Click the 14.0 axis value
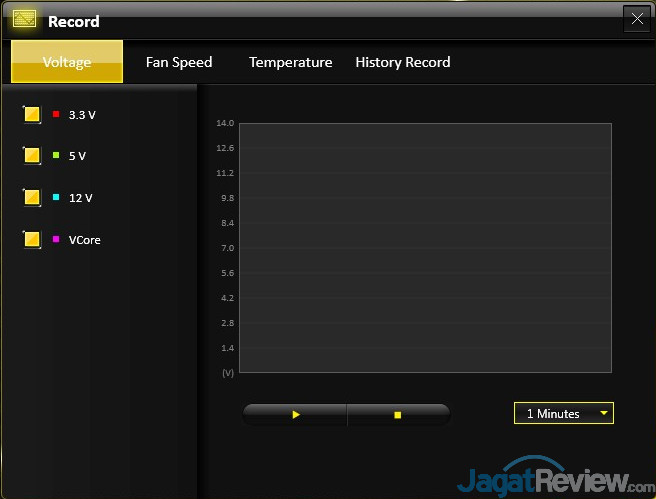This screenshot has height=499, width=656. (x=225, y=123)
